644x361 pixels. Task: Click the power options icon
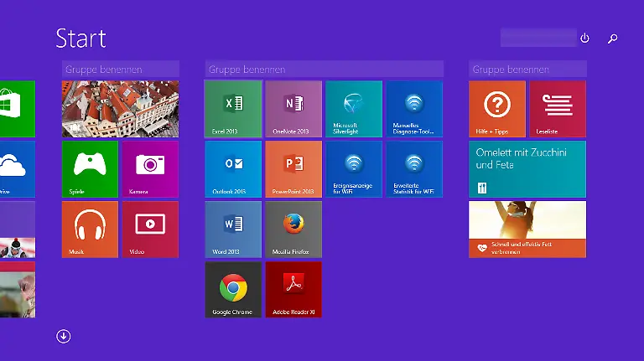(584, 39)
